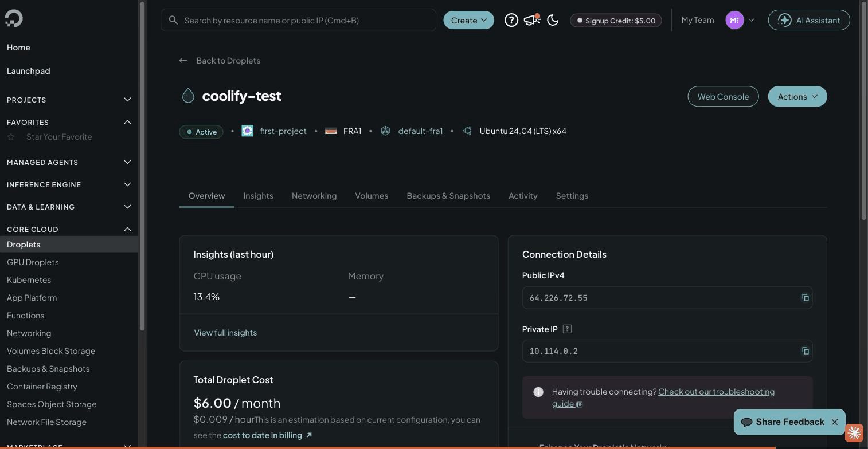Open App Platform in the sidebar
The height and width of the screenshot is (449, 868).
(x=32, y=298)
